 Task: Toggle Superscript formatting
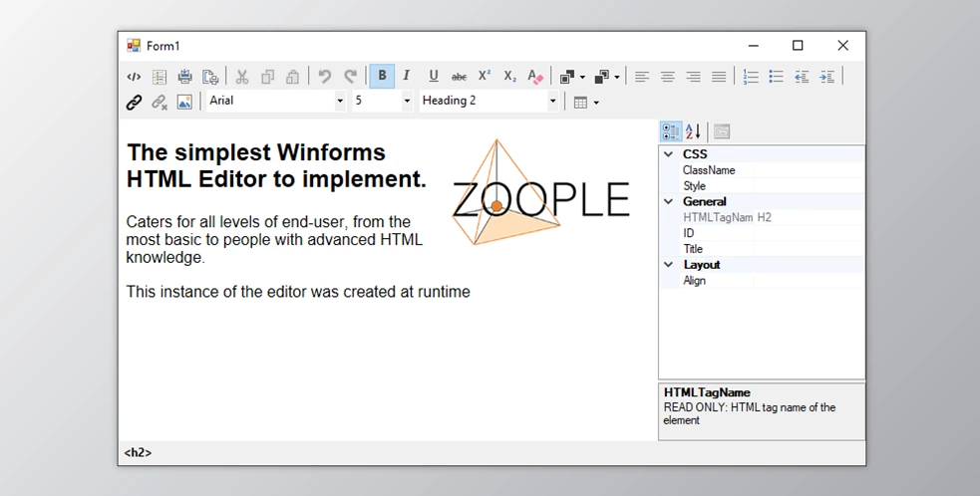point(485,77)
